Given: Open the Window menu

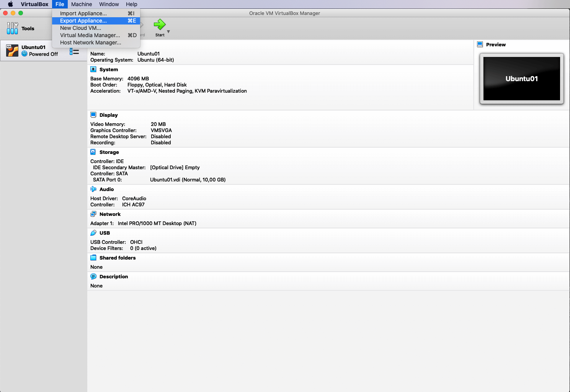Looking at the screenshot, I should coord(109,4).
